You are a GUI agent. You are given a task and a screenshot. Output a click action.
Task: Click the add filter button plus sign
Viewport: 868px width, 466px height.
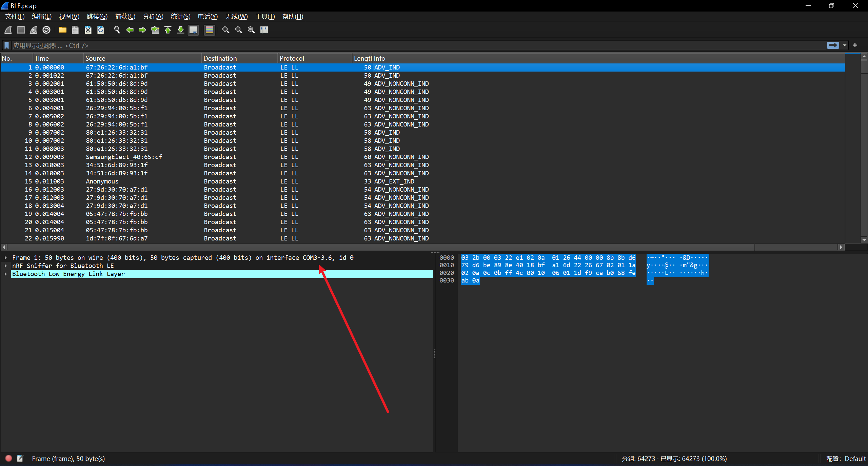coord(855,45)
